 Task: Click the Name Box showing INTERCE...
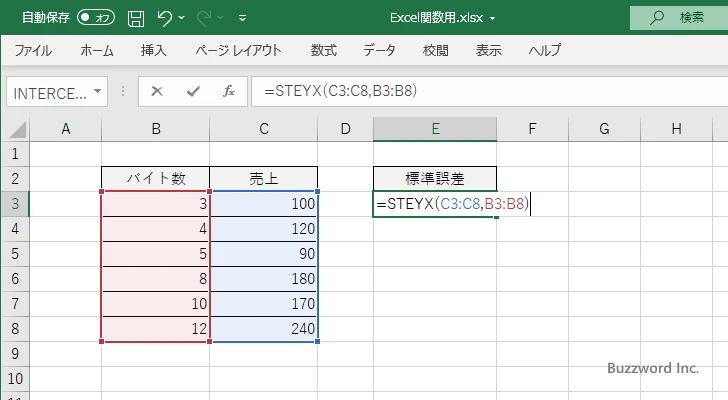click(x=49, y=92)
